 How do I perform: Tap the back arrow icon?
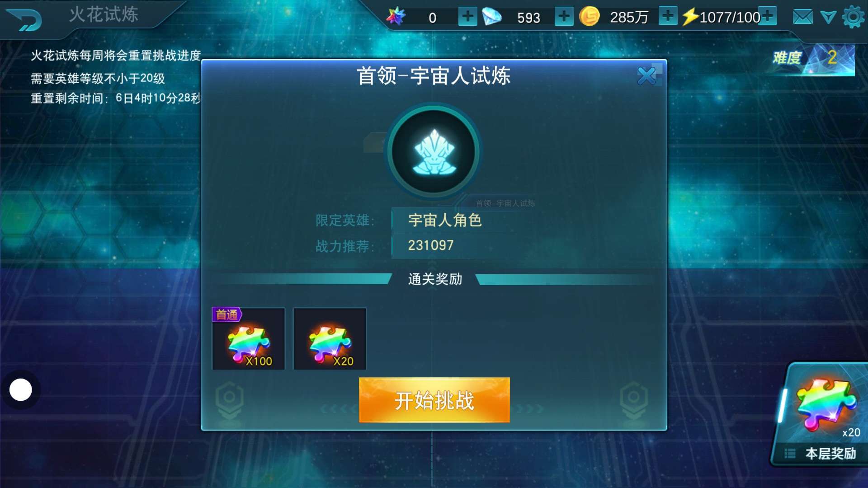(x=25, y=20)
